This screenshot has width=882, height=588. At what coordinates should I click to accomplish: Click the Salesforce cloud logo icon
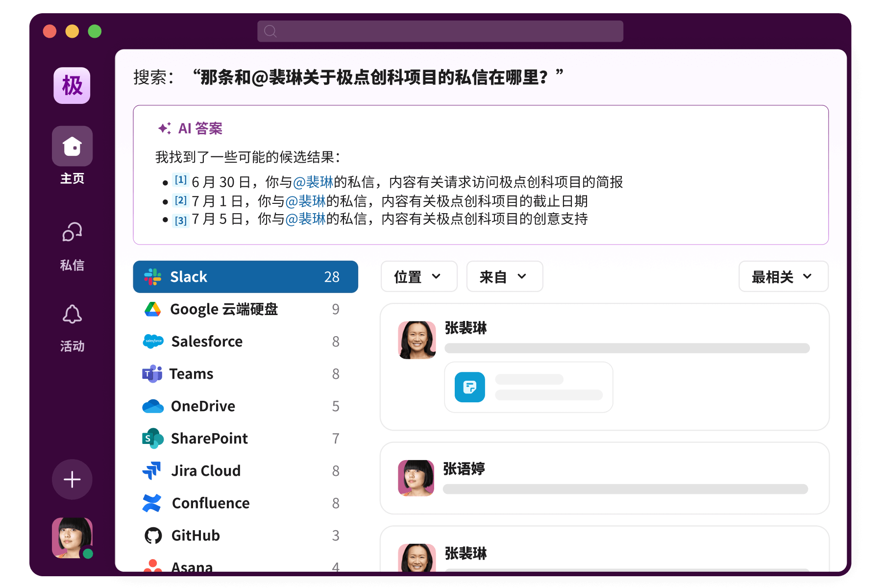(153, 341)
